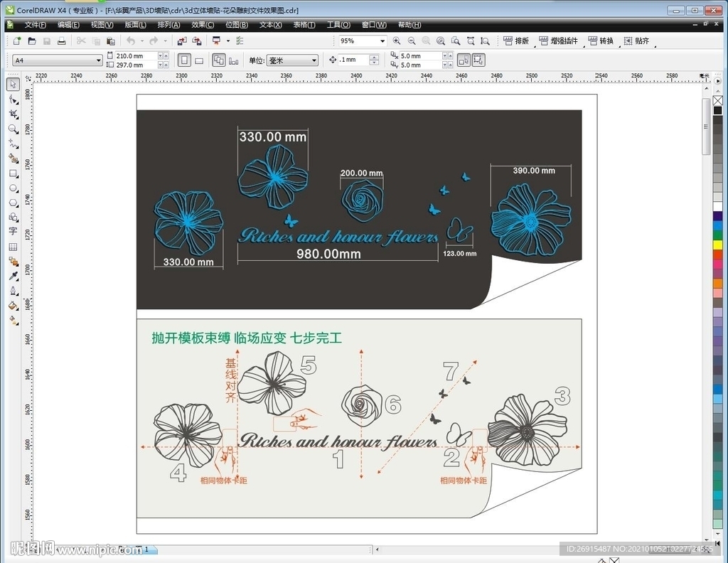Open the units dropdown showing 毫米
The height and width of the screenshot is (563, 728).
pyautogui.click(x=314, y=60)
